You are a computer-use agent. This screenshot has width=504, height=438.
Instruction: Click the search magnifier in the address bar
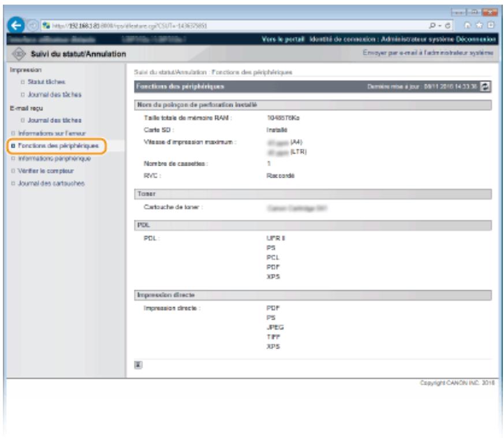pos(432,25)
